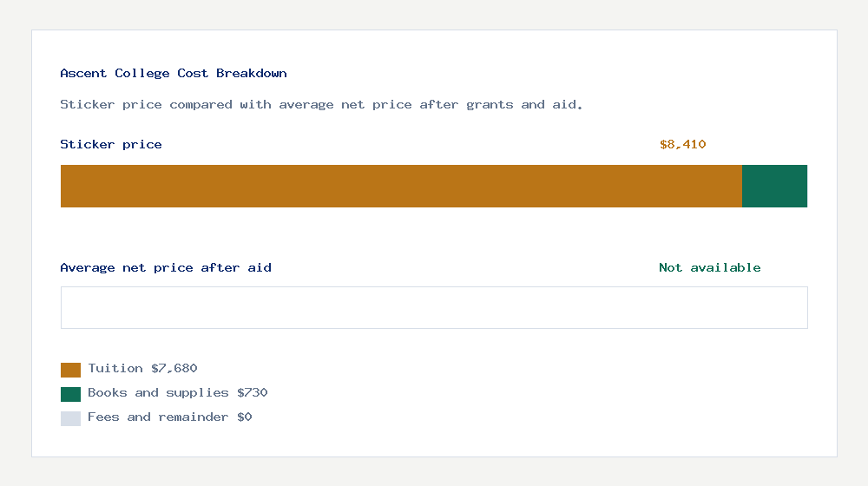
Task: Click the word "Tuition" in the legend
Action: [115, 368]
